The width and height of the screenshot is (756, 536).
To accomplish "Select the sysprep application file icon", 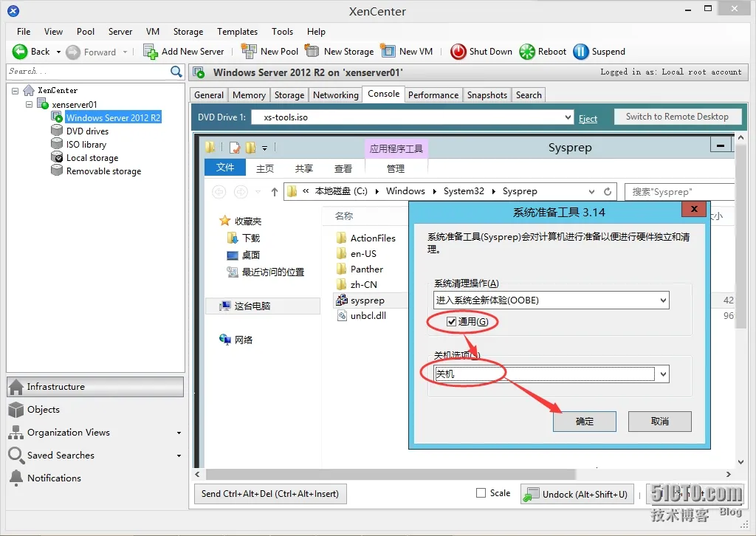I will (x=342, y=300).
